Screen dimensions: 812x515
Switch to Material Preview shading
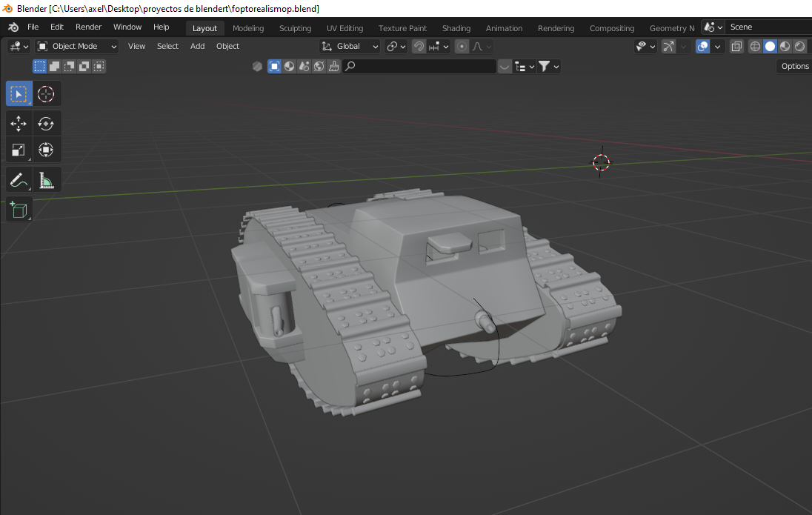click(x=785, y=47)
